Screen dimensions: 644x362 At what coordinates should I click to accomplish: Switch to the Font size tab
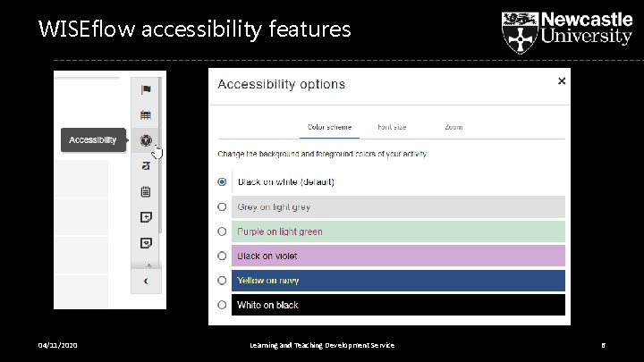pos(392,127)
